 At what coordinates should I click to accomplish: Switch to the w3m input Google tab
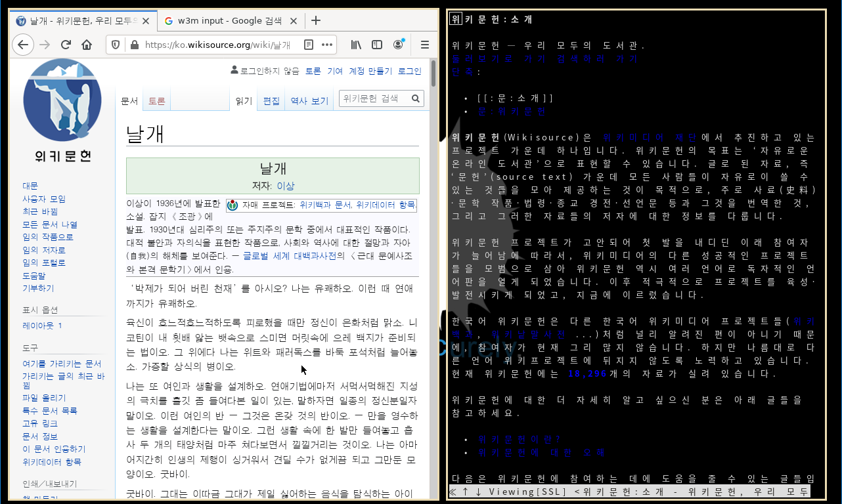coord(230,21)
